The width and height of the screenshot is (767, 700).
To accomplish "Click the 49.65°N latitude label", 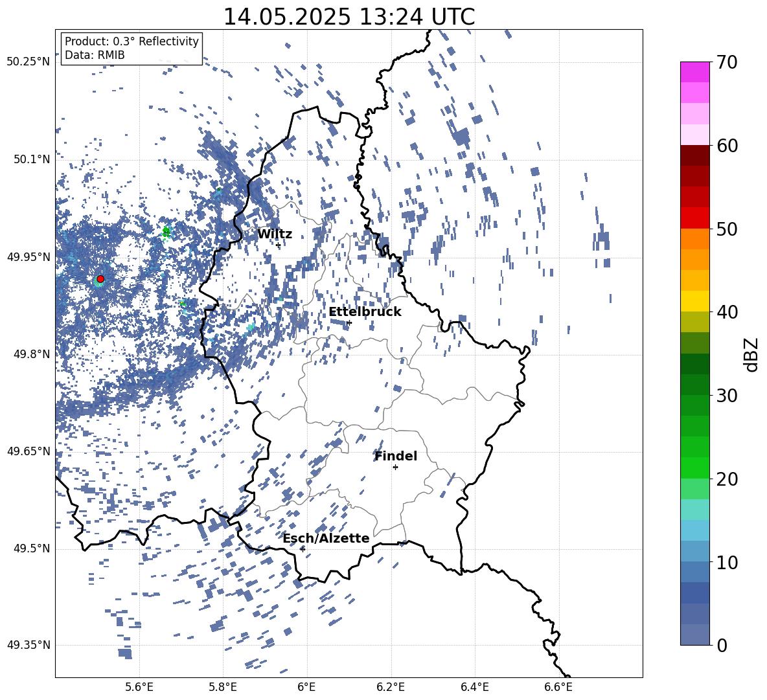I will pyautogui.click(x=29, y=451).
